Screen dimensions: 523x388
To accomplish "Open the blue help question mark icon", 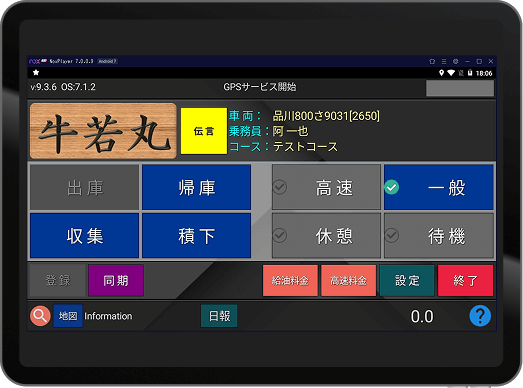I will click(x=480, y=316).
